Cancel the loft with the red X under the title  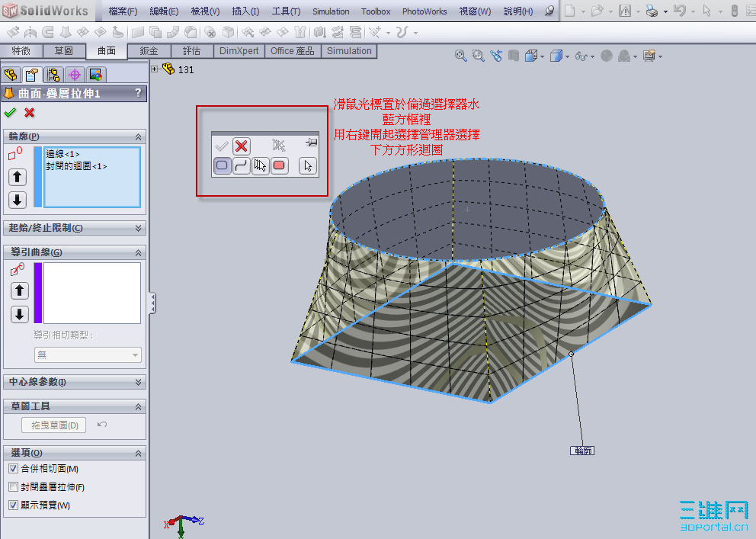[x=30, y=113]
